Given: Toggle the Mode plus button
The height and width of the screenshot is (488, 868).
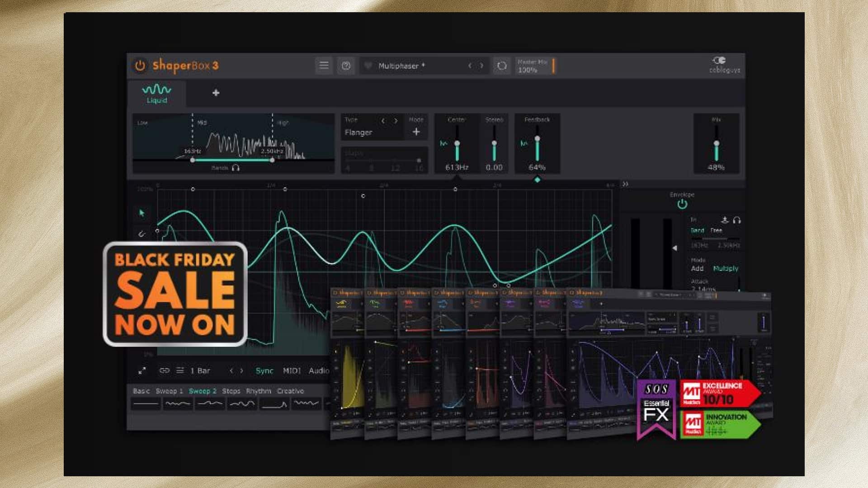Looking at the screenshot, I should [x=416, y=131].
